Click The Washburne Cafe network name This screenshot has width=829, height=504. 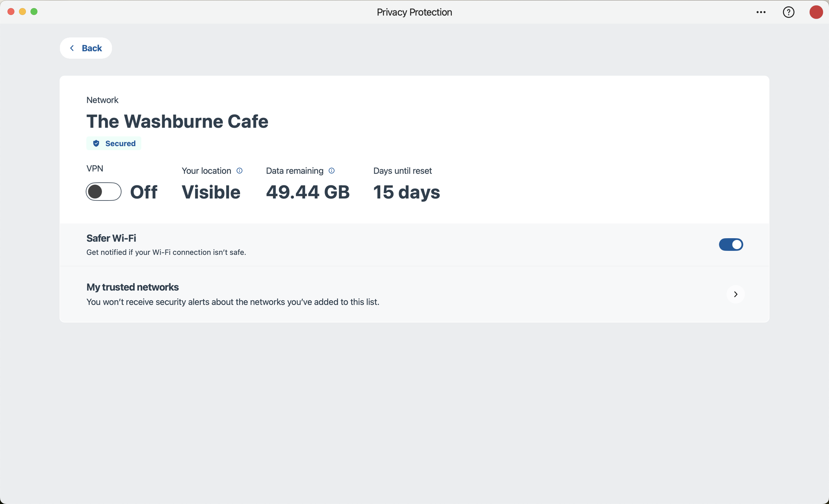pyautogui.click(x=177, y=121)
